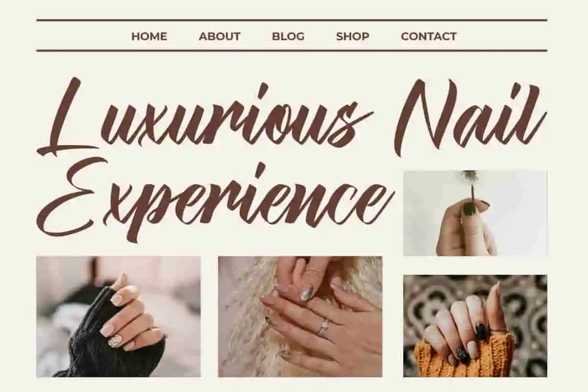588x392 pixels.
Task: Open the BLOG menu item
Action: [x=288, y=36]
